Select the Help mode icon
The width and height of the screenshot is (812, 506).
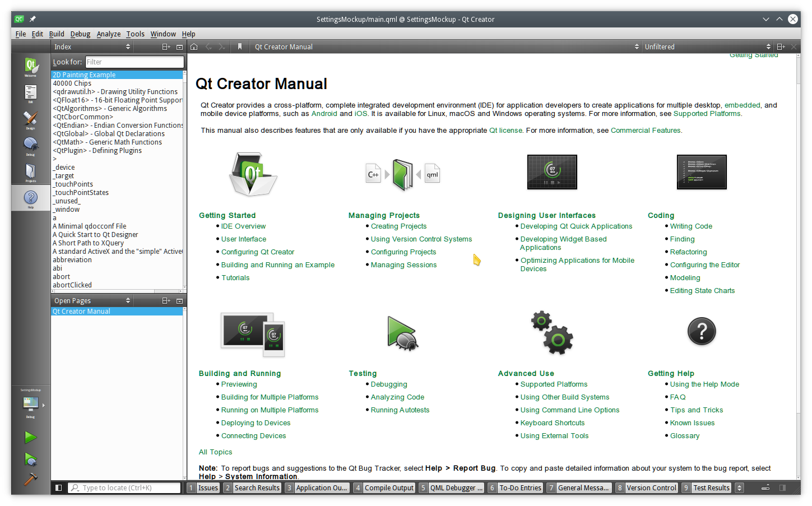click(x=31, y=198)
